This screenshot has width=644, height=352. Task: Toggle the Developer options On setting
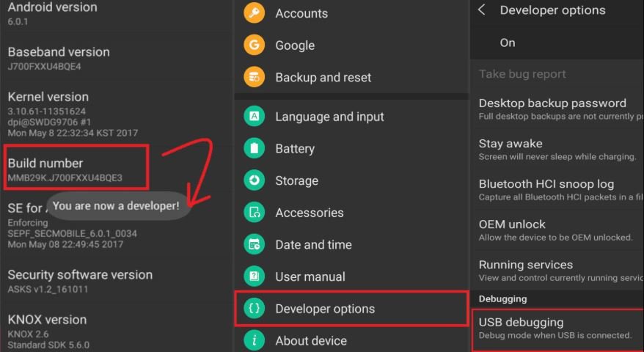557,43
